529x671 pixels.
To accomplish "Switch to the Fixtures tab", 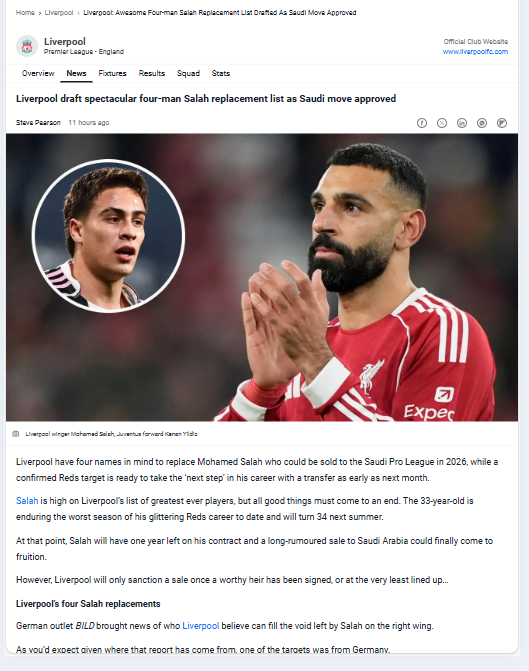I will (x=112, y=73).
